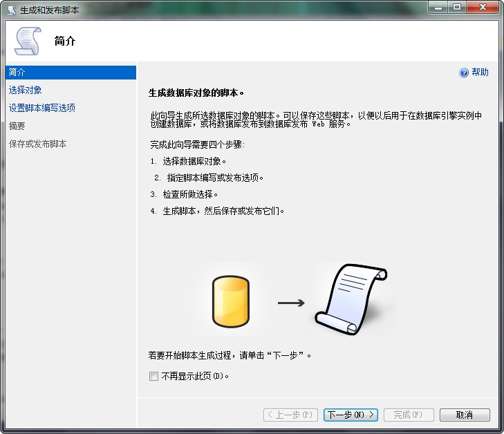Click the yellow database cylinder image
The height and width of the screenshot is (434, 504).
point(231,301)
